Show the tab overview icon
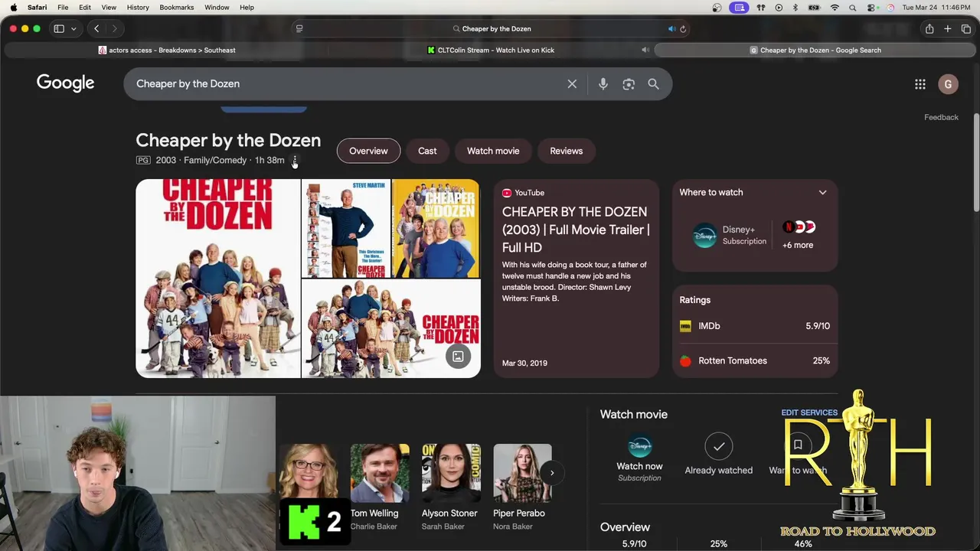 click(966, 28)
